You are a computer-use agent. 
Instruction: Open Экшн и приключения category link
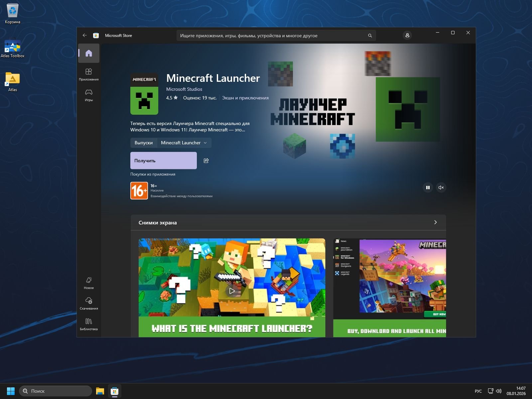245,98
